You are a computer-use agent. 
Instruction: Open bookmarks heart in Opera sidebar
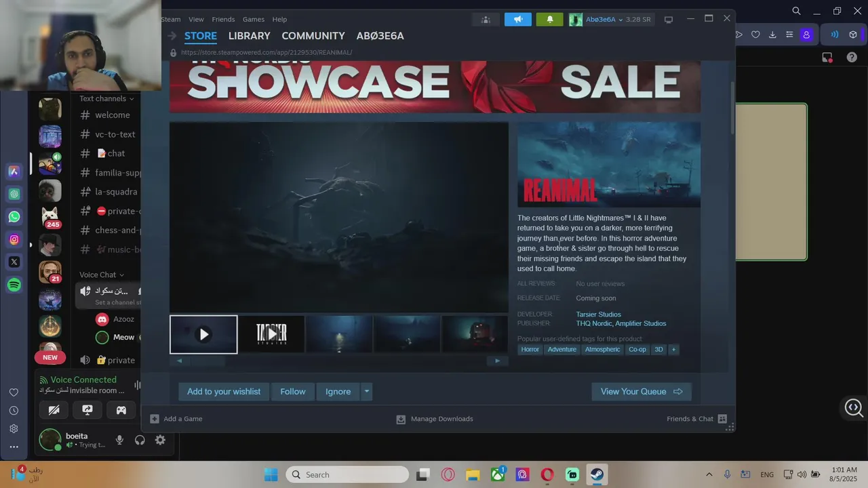(14, 392)
